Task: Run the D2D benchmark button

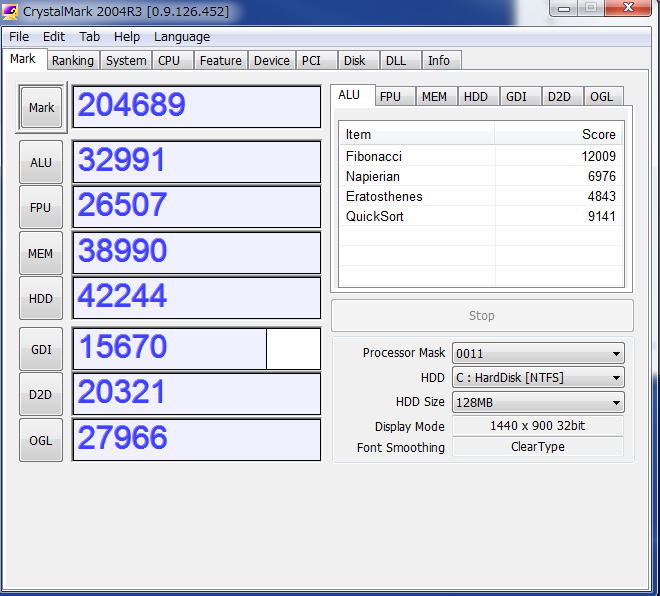Action: pyautogui.click(x=41, y=395)
